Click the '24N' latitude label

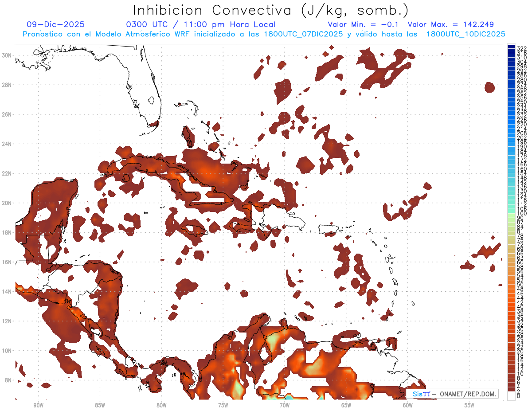pos(7,144)
